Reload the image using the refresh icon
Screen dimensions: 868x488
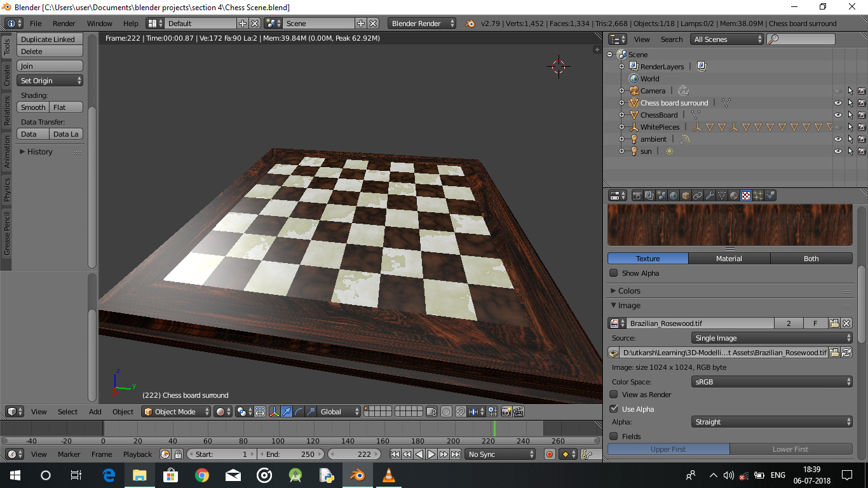(x=846, y=353)
